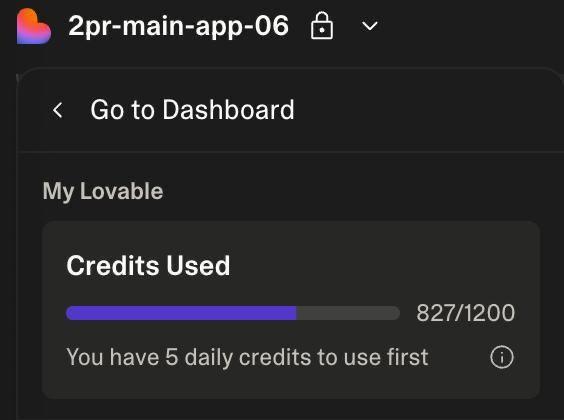The image size is (564, 420).
Task: Click the back arrow beside Go to Dashboard
Action: 58,110
